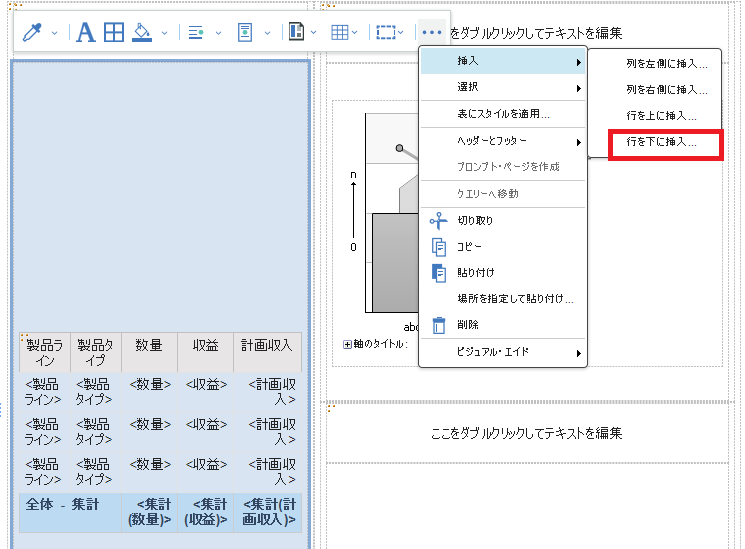Open the alignment dropdown arrow
Image resolution: width=745 pixels, height=549 pixels.
[x=219, y=33]
